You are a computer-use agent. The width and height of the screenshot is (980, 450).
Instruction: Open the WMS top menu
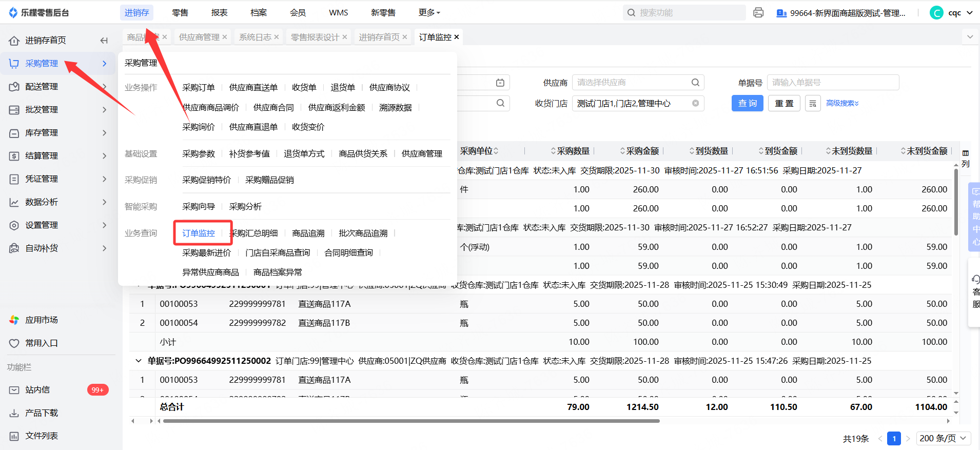(x=339, y=13)
